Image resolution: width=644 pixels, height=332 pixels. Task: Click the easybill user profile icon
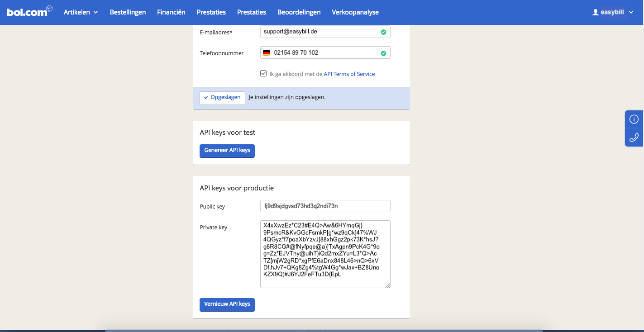point(595,13)
